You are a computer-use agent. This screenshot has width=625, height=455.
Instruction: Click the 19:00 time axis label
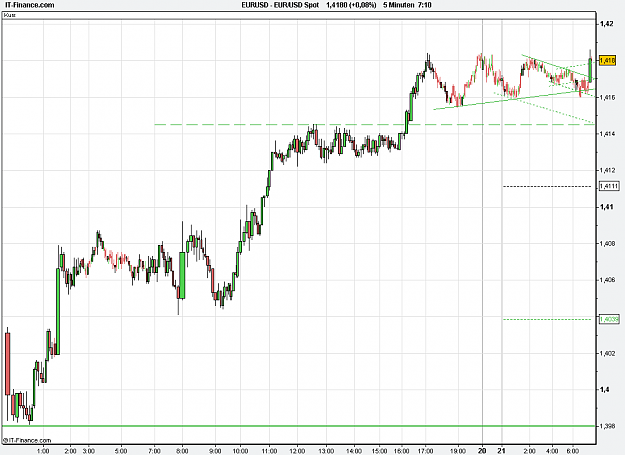pyautogui.click(x=458, y=451)
